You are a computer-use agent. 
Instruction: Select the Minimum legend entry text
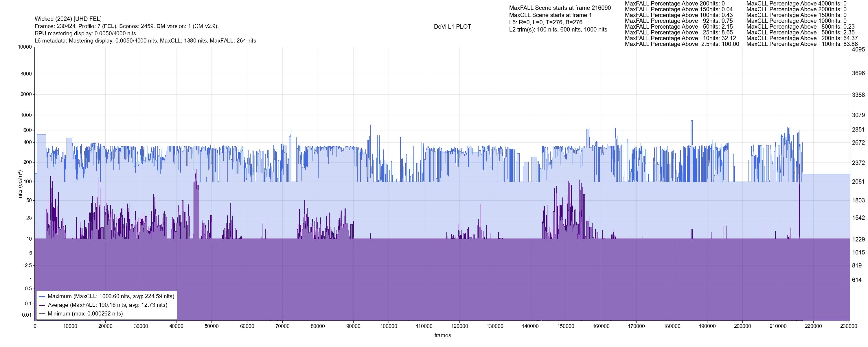coord(85,314)
